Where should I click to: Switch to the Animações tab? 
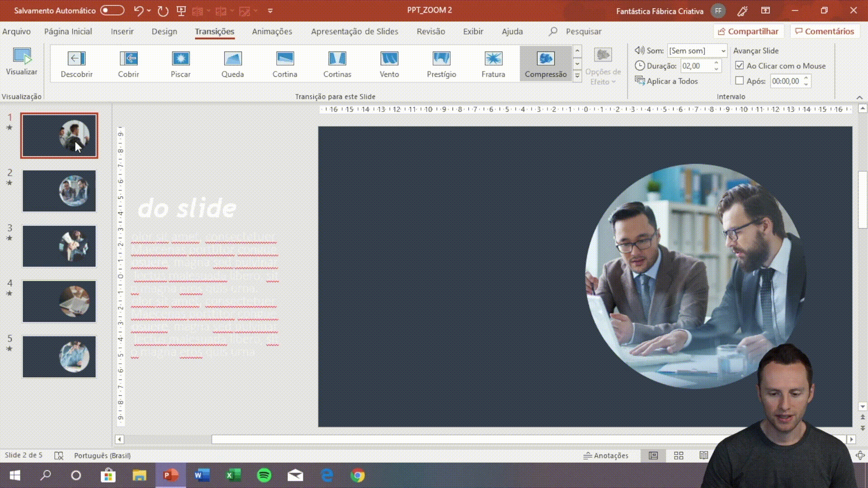click(272, 31)
